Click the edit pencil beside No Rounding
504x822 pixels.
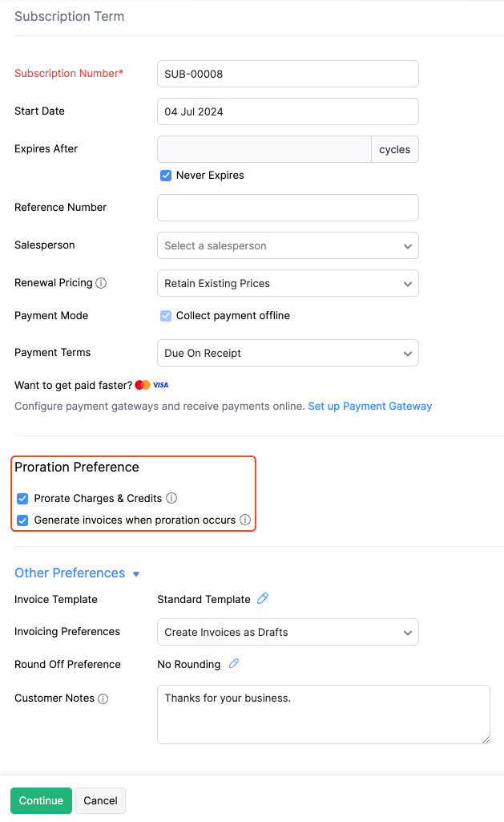pos(233,664)
